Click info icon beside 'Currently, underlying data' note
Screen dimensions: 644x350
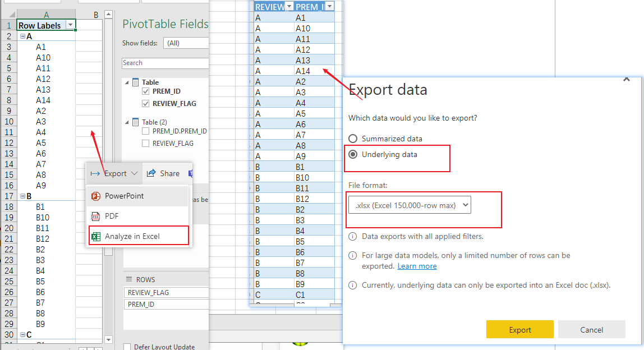[x=352, y=285]
